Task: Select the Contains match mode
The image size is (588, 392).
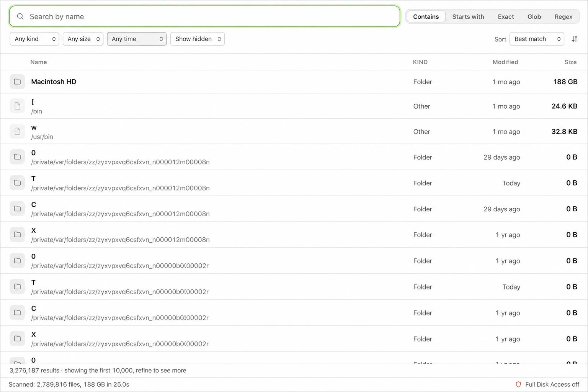Action: (x=426, y=16)
